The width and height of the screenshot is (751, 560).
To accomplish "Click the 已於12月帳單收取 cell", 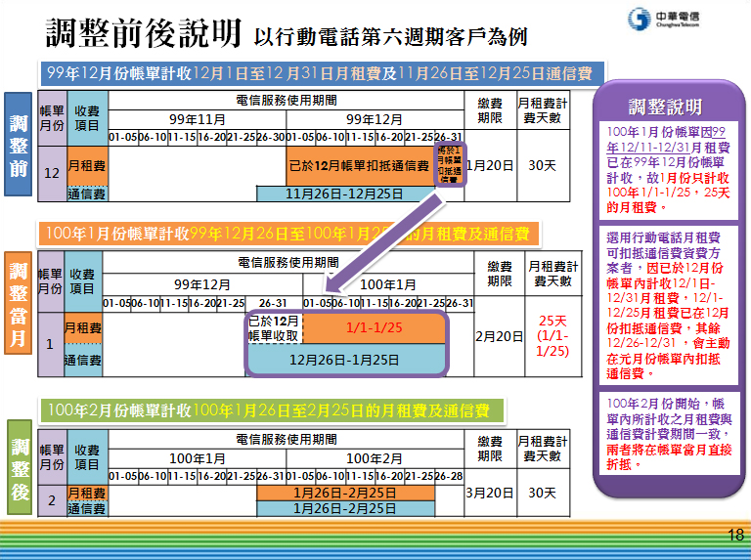I will 274,327.
